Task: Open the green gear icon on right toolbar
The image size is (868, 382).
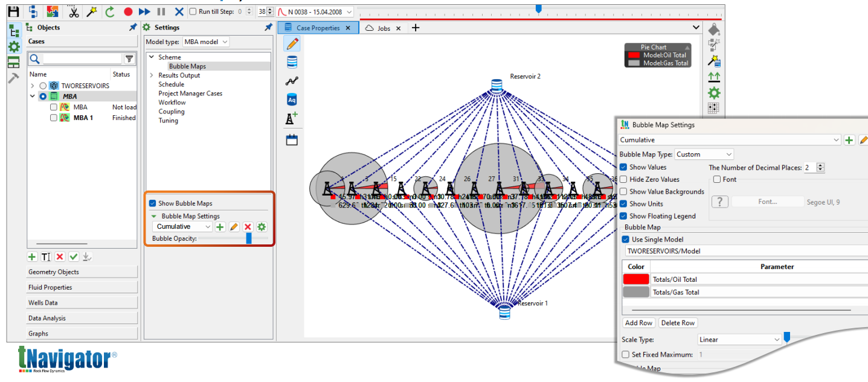Action: pos(714,93)
